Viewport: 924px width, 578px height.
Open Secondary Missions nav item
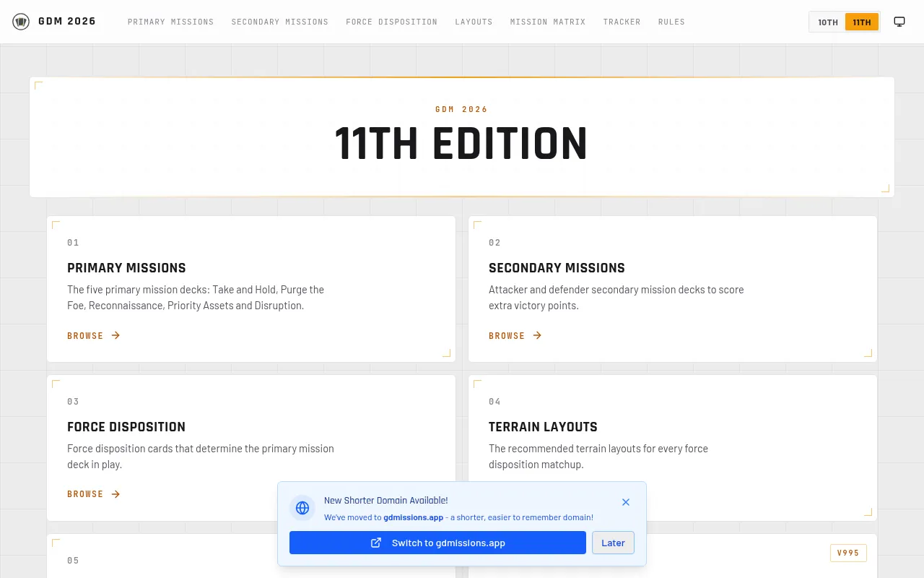[280, 22]
